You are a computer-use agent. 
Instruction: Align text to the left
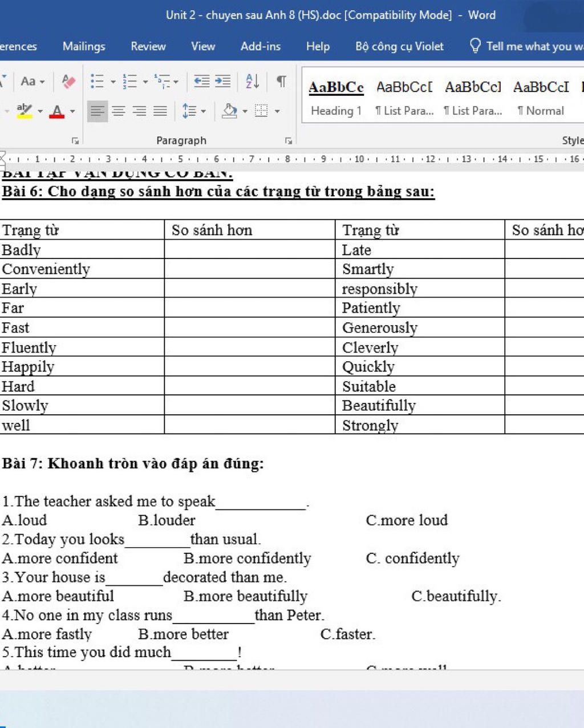[98, 111]
